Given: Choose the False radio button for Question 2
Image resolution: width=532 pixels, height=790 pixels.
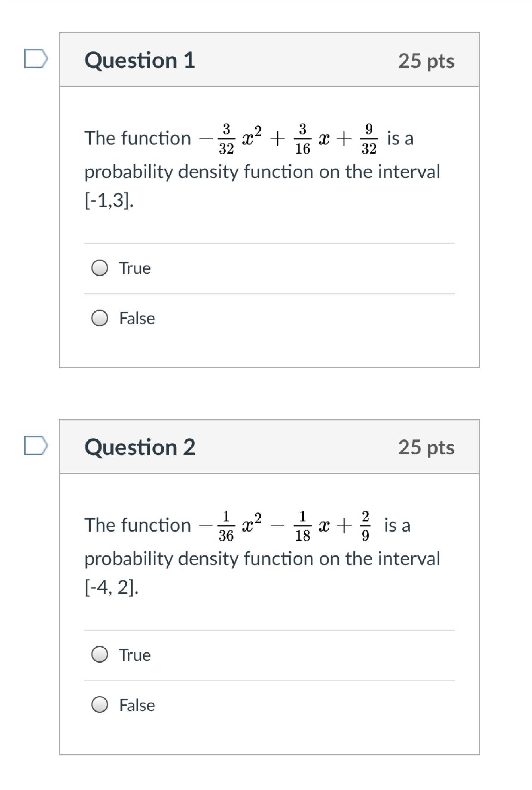Looking at the screenshot, I should (x=100, y=705).
